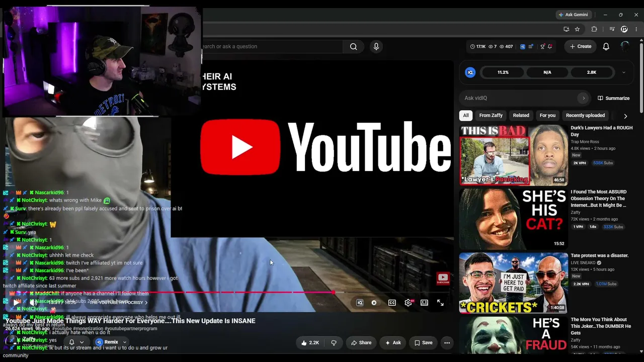Open the Chrome three-dot menu

click(x=636, y=29)
